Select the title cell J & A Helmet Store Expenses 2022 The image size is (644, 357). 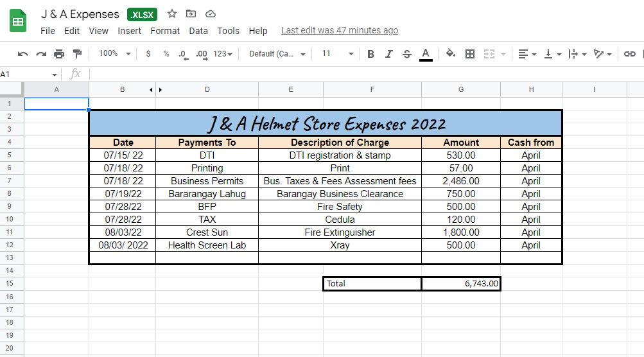[326, 123]
